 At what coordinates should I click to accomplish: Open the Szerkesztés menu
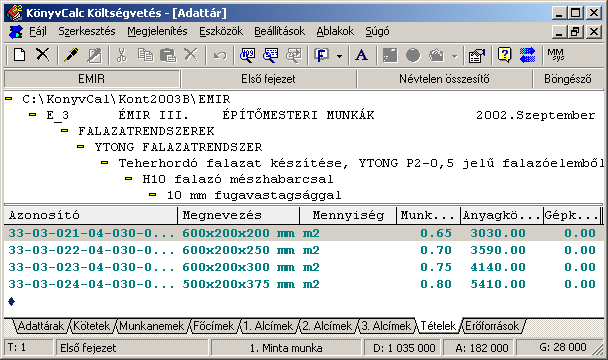pyautogui.click(x=87, y=31)
